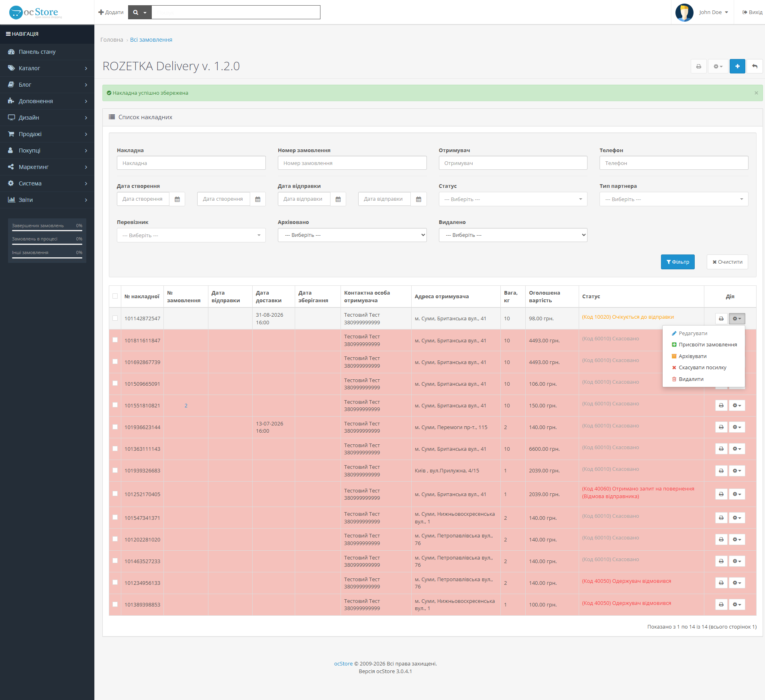Click the Замовлень в процесі progress bar
The width and height of the screenshot is (765, 700).
click(47, 244)
